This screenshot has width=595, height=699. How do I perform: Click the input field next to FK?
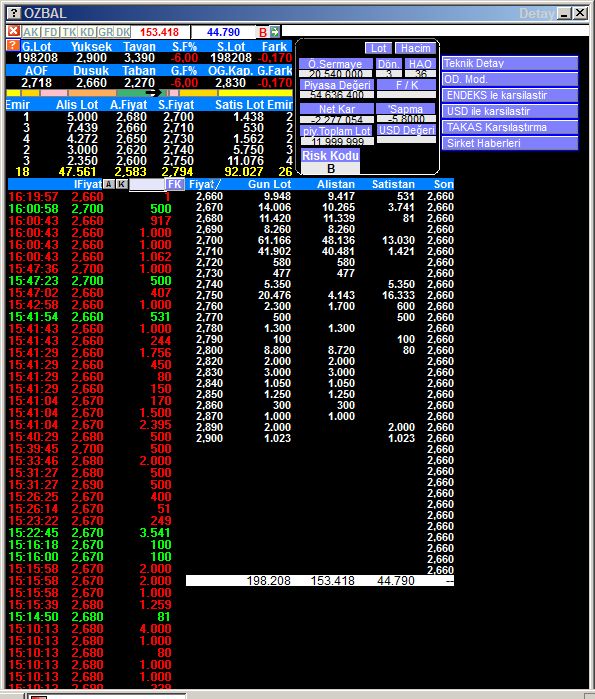click(x=147, y=184)
